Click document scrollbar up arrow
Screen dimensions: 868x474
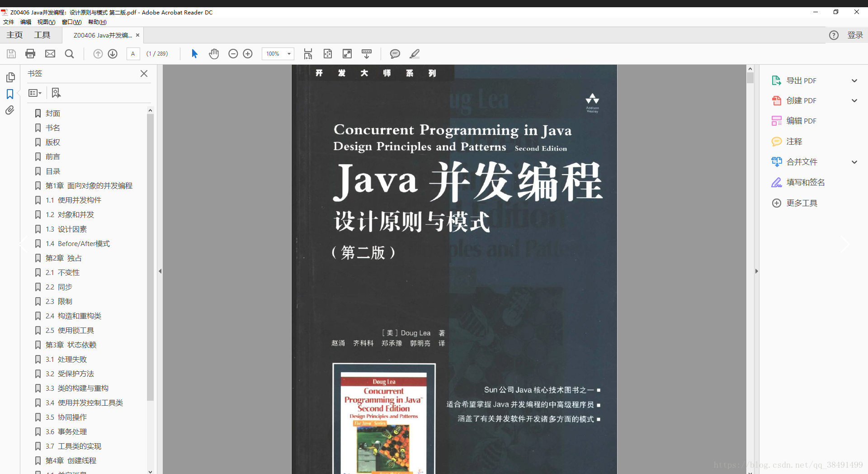click(750, 69)
